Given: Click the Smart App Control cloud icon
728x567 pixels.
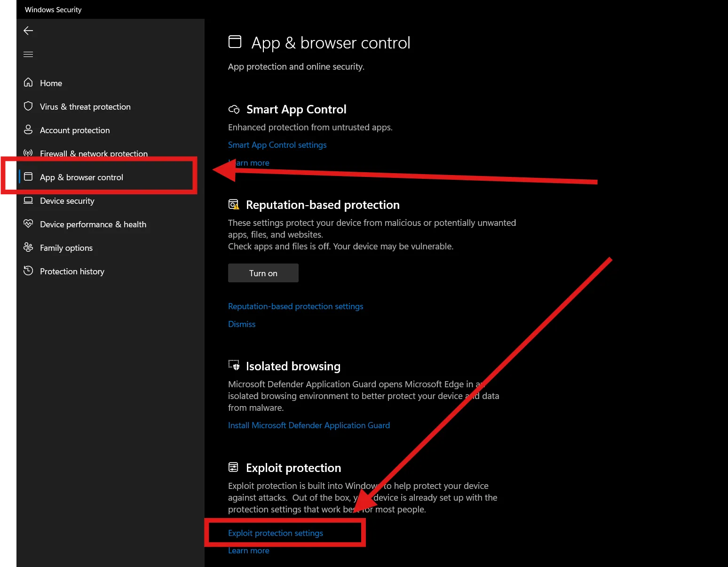Looking at the screenshot, I should click(234, 109).
